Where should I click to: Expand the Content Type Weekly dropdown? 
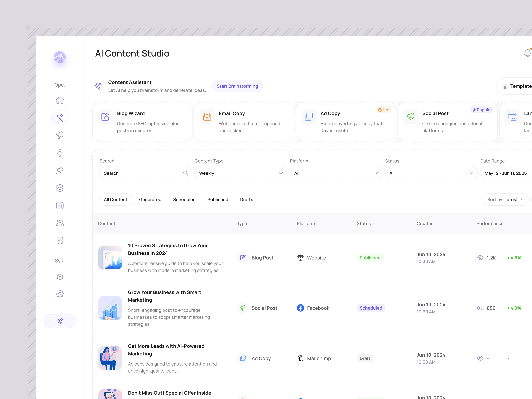click(241, 173)
